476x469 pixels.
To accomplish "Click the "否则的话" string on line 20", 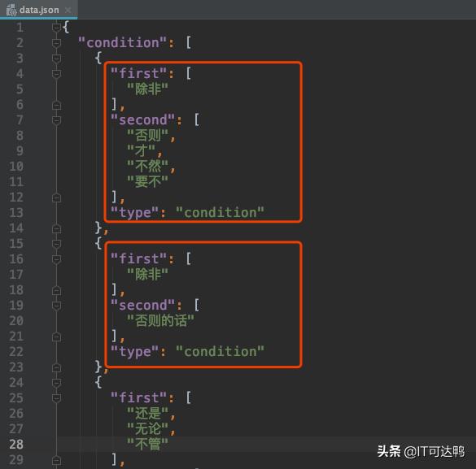I will click(x=160, y=321).
